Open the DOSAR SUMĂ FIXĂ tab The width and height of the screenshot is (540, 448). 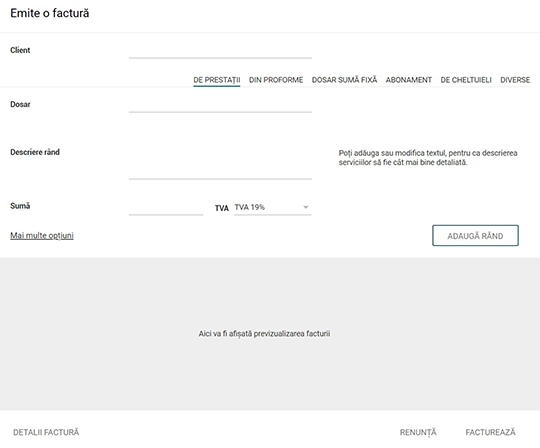pyautogui.click(x=344, y=80)
